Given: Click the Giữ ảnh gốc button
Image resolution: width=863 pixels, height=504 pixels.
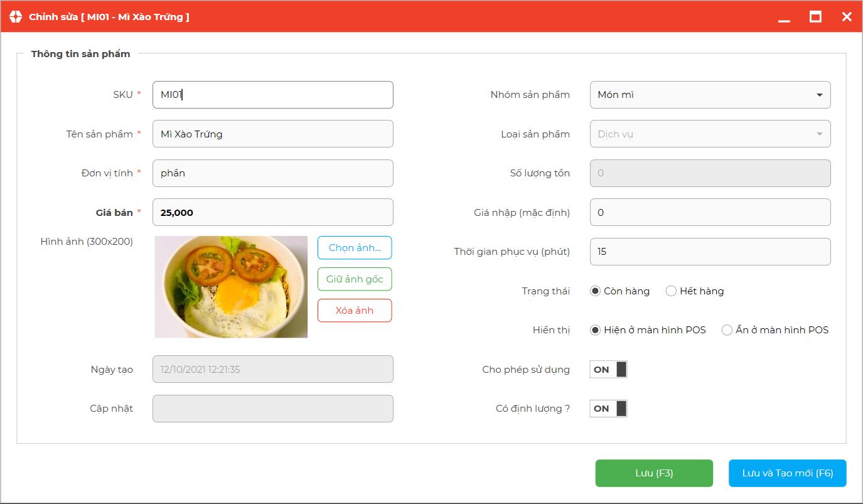Looking at the screenshot, I should click(355, 279).
